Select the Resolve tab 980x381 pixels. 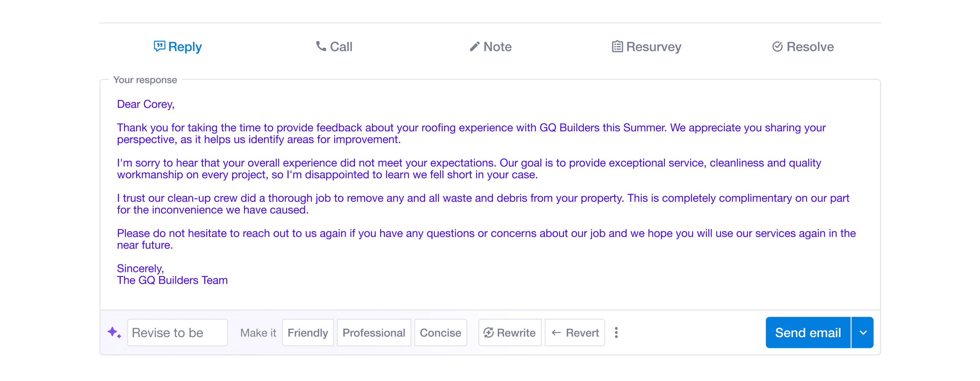tap(810, 46)
